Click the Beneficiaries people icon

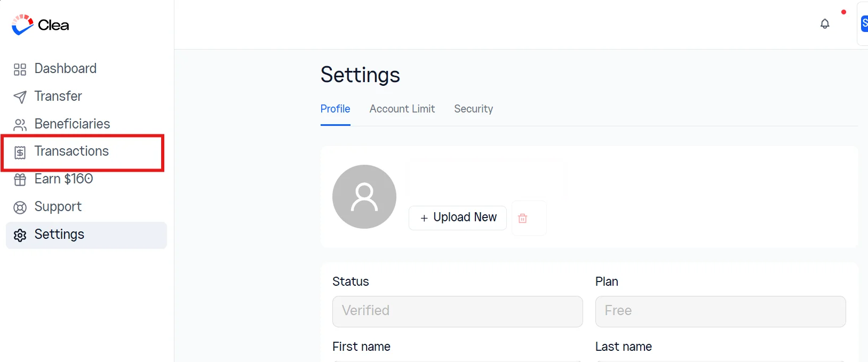point(20,125)
